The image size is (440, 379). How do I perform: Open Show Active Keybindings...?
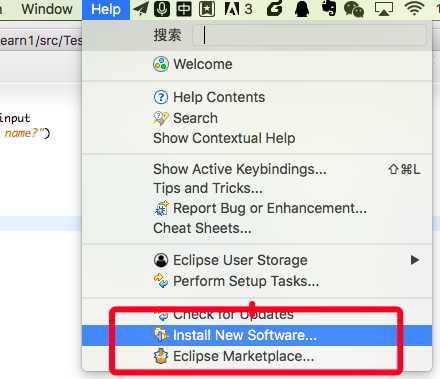click(257, 169)
